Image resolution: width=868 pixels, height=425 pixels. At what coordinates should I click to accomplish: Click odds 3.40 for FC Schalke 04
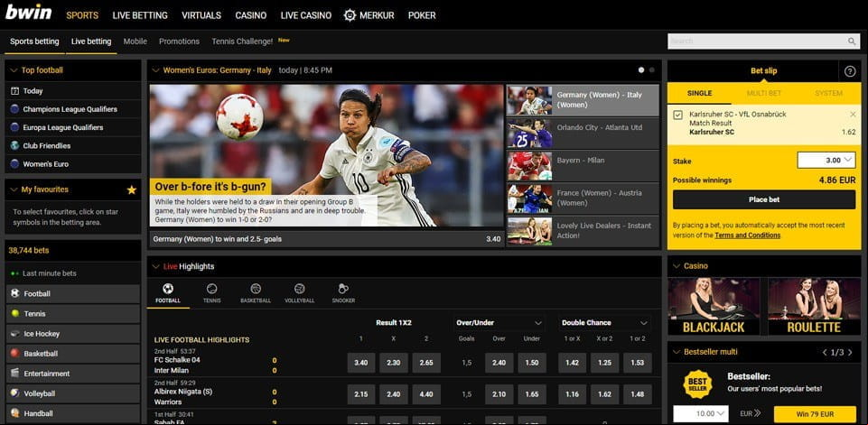click(x=361, y=363)
